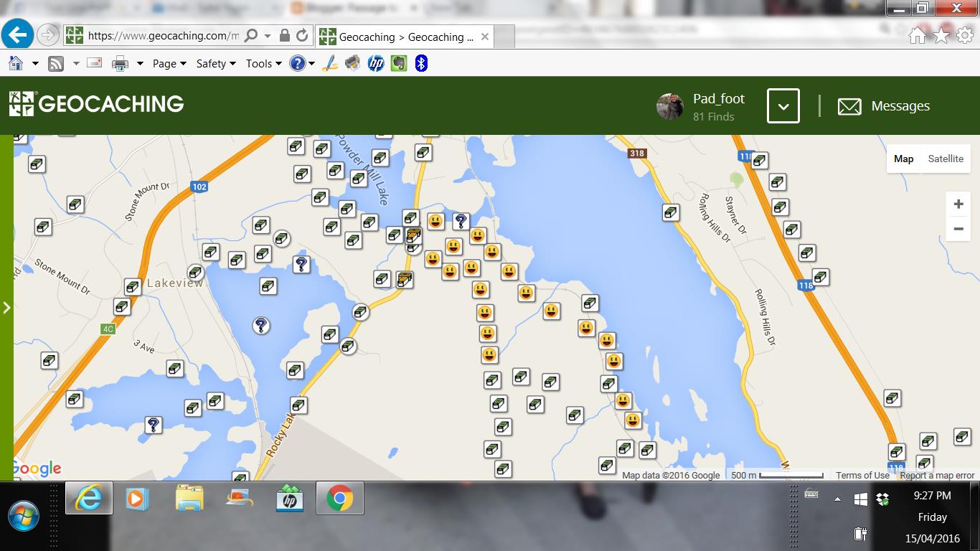Screen dimensions: 980x551
Task: Click the Evernote elephant toolbar icon
Action: point(399,64)
